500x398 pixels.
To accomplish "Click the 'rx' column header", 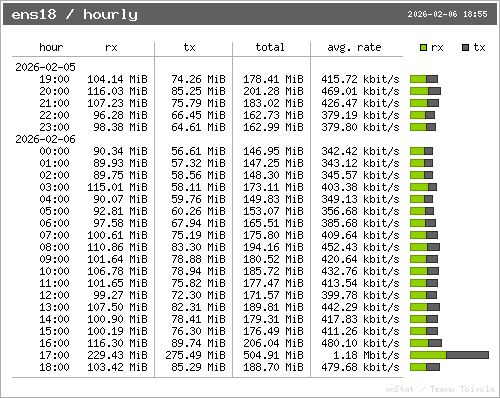I will point(111,47).
